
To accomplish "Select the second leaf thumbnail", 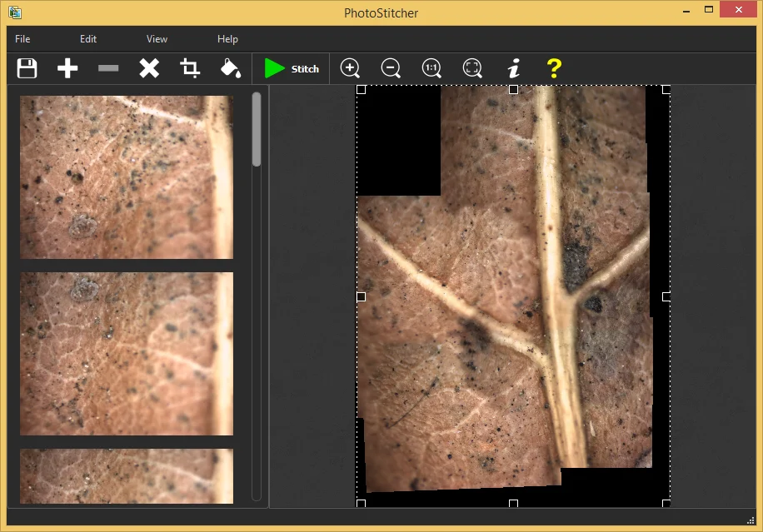I will 127,354.
